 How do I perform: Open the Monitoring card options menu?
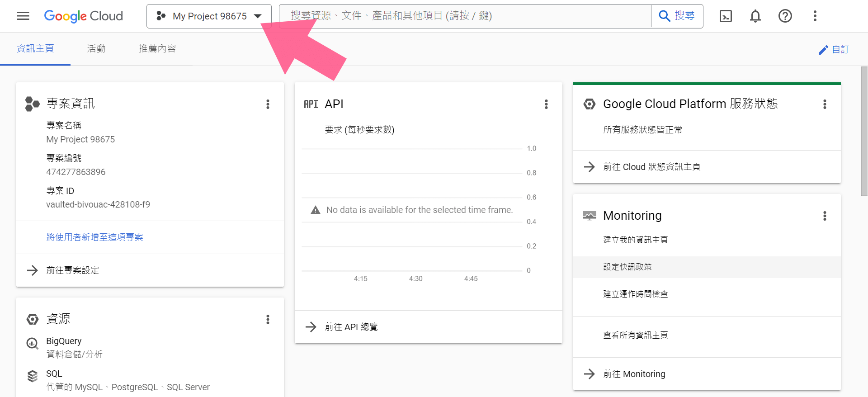(x=825, y=216)
